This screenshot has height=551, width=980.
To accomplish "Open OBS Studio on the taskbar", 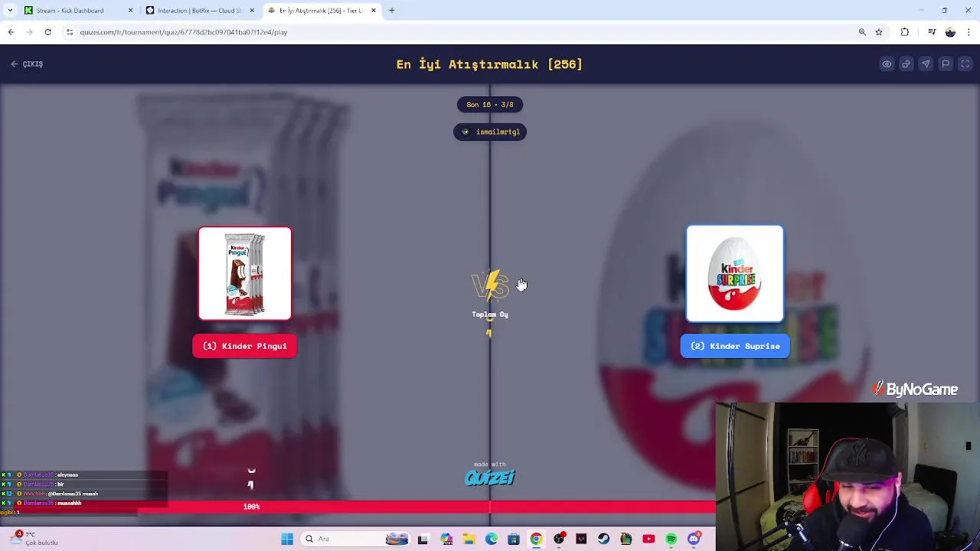I will point(559,539).
